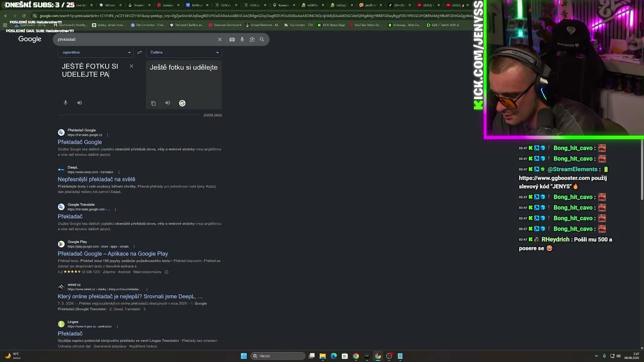Open more options for wired.cz result
Screen dimensions: 644x362
pyautogui.click(x=147, y=289)
